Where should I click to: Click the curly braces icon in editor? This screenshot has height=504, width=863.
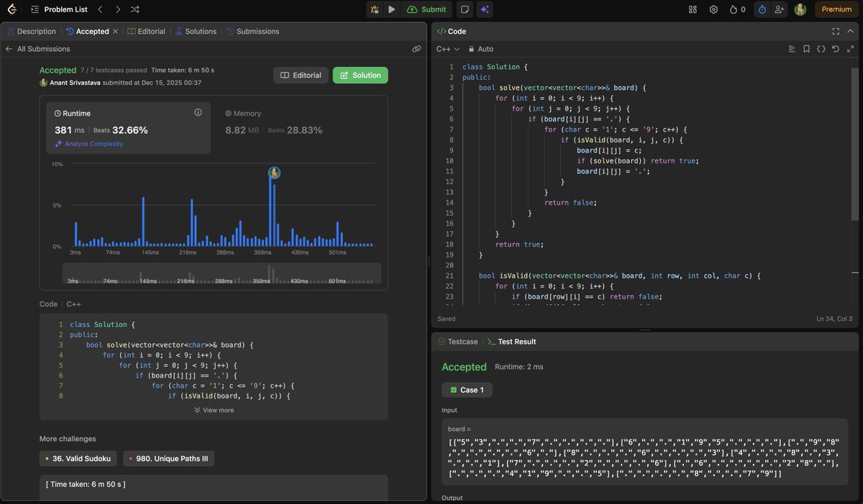tap(821, 49)
